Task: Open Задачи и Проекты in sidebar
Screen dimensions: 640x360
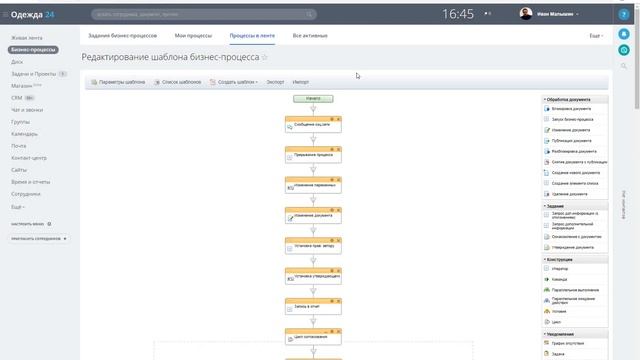Action: (33, 74)
